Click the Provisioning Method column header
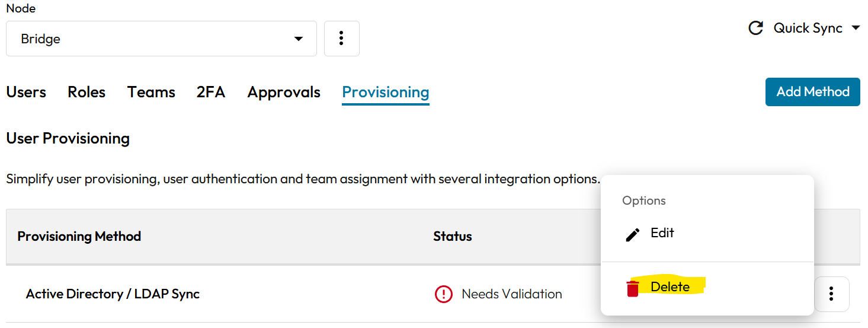This screenshot has width=868, height=328. coord(79,237)
